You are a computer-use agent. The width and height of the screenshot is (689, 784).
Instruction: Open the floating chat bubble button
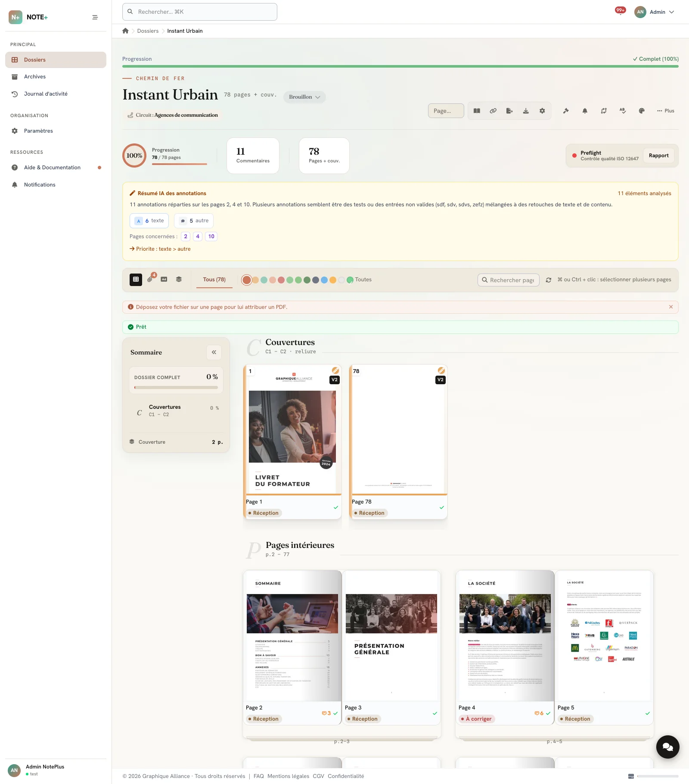tap(667, 747)
